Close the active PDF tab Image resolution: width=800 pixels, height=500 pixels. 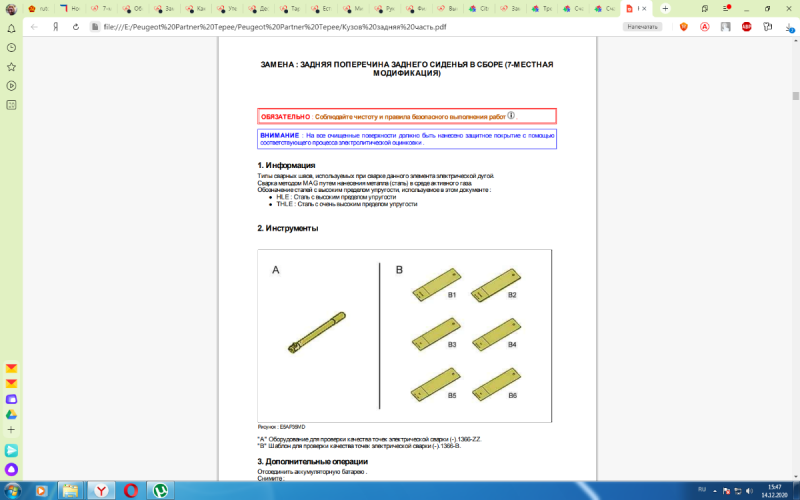[x=644, y=9]
